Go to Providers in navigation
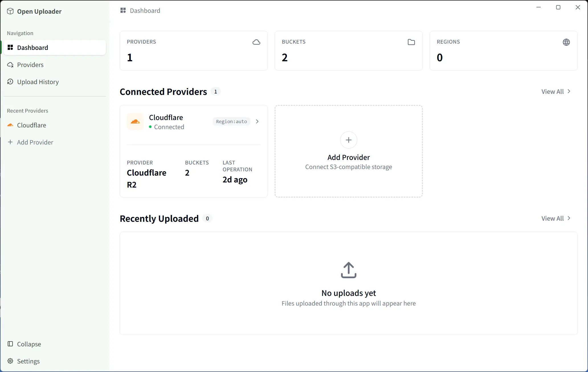Screen dimensions: 588x372 (x=30, y=65)
